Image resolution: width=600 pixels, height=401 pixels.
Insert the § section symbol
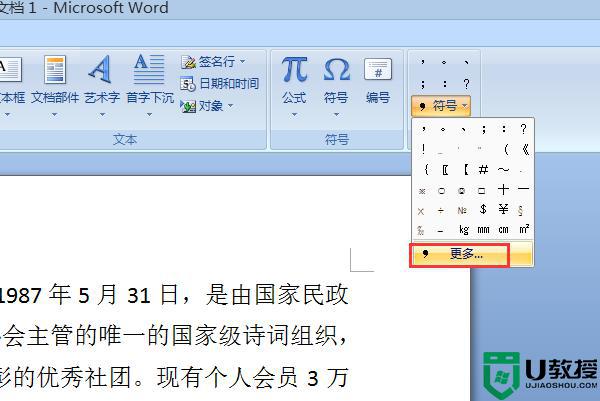pos(520,211)
